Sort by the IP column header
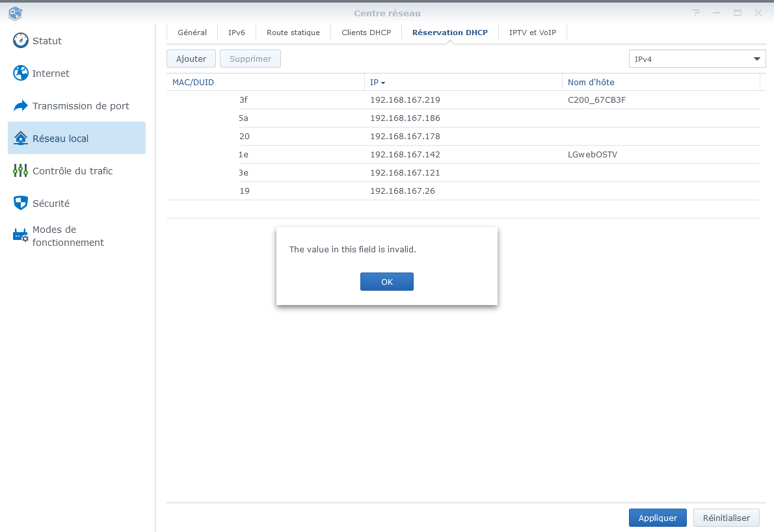 coord(377,83)
